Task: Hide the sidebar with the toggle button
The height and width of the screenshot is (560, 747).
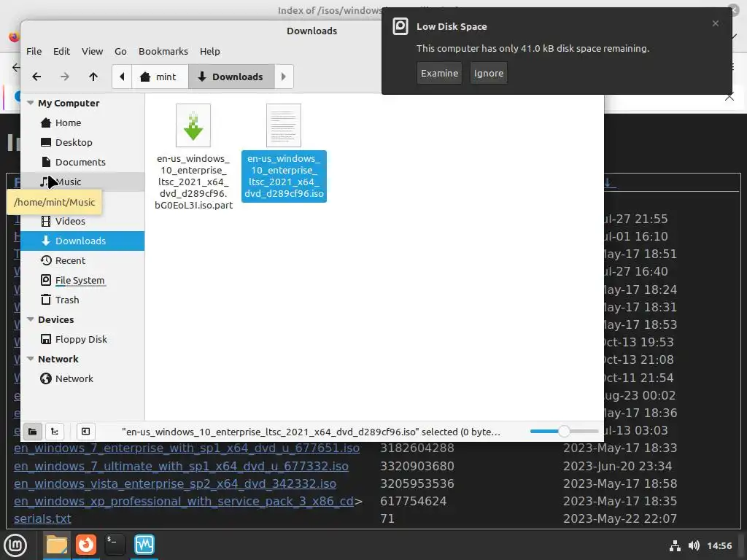Action: click(x=86, y=432)
